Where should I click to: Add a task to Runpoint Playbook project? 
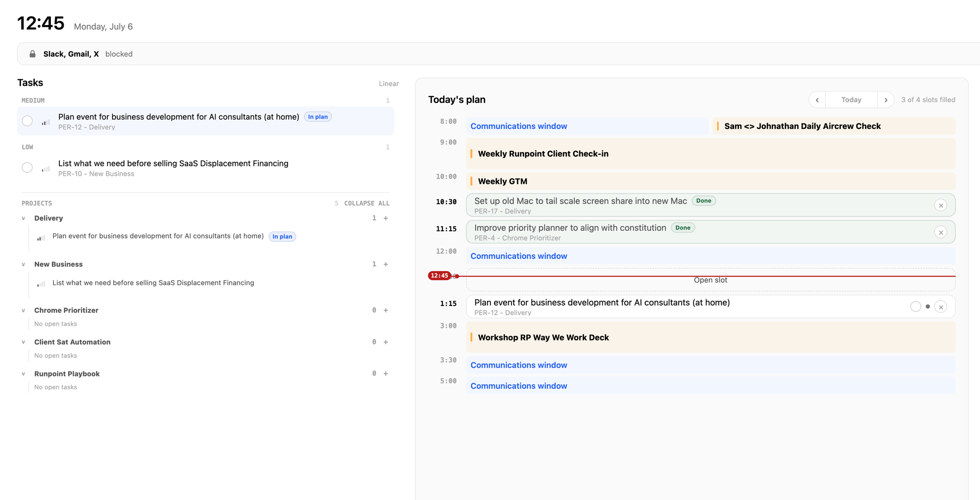pos(386,374)
